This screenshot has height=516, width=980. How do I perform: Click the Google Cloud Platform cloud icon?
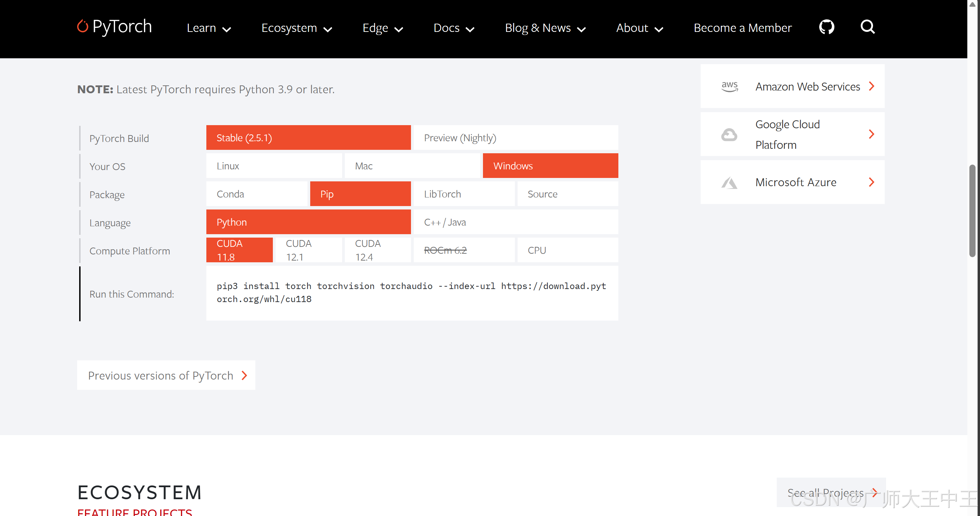pos(729,134)
